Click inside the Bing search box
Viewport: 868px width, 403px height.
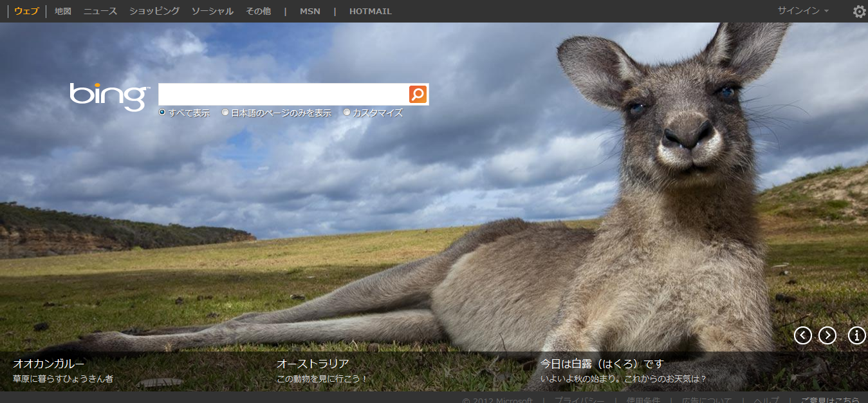click(x=283, y=94)
